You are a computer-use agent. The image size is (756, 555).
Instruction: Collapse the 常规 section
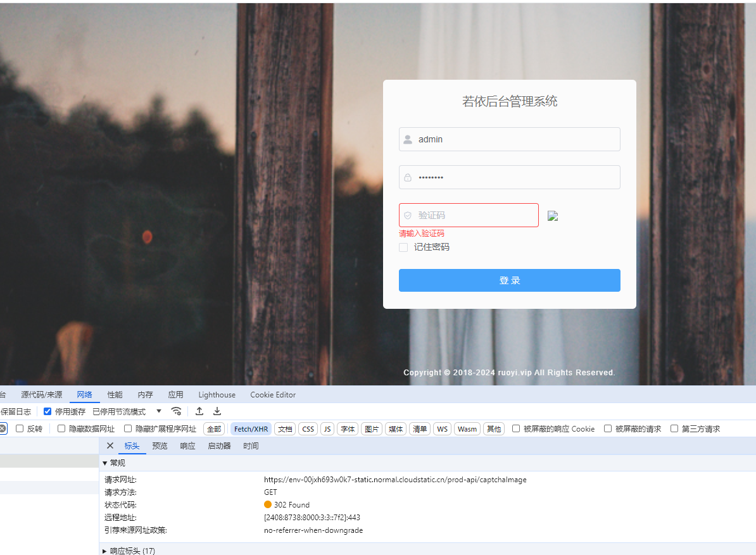click(x=105, y=463)
